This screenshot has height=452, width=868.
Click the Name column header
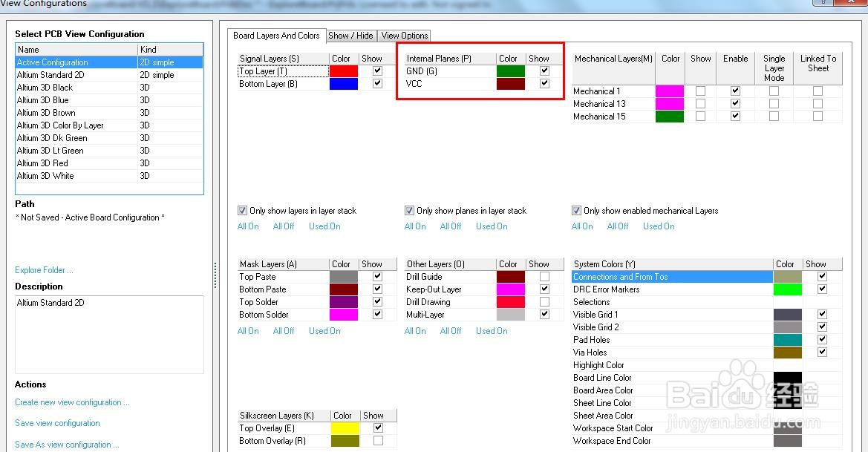[76, 49]
